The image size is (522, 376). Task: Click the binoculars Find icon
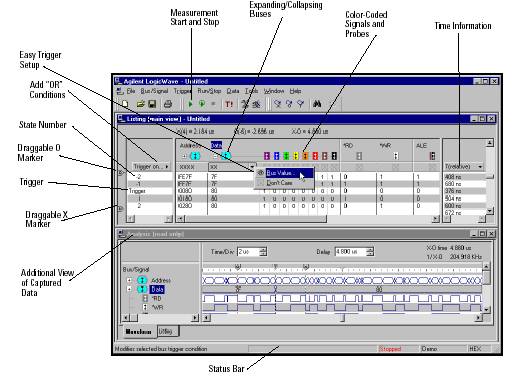[317, 104]
